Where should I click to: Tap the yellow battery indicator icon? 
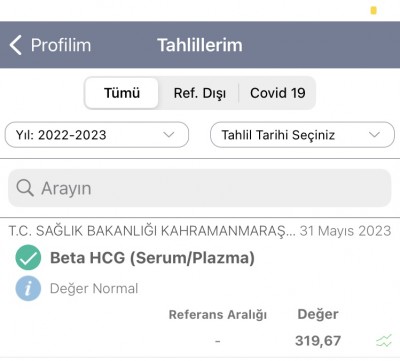pyautogui.click(x=374, y=10)
